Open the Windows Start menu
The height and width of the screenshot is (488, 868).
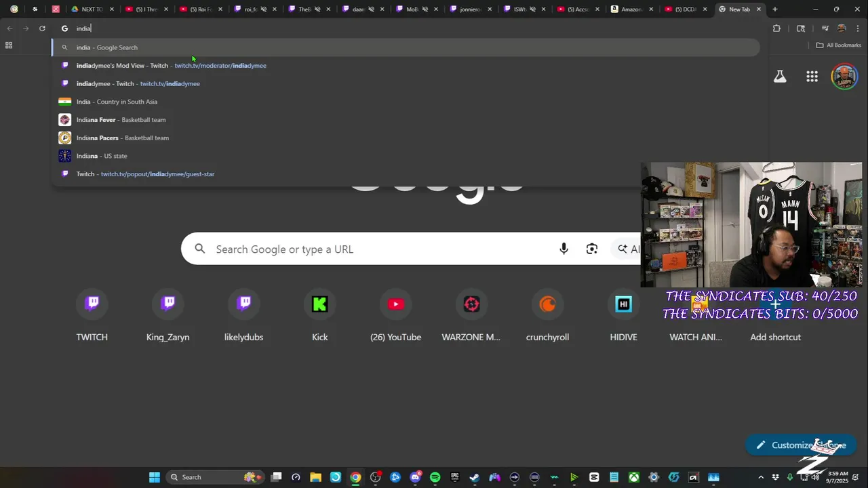click(155, 477)
